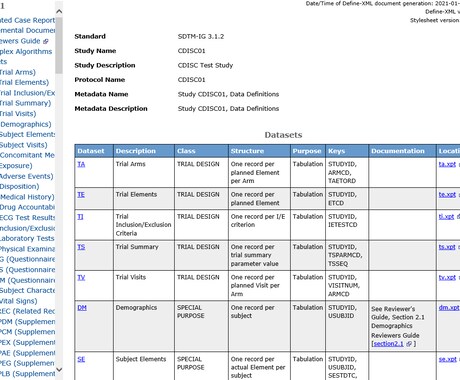
Task: Click the Description column header
Action: tap(144, 151)
